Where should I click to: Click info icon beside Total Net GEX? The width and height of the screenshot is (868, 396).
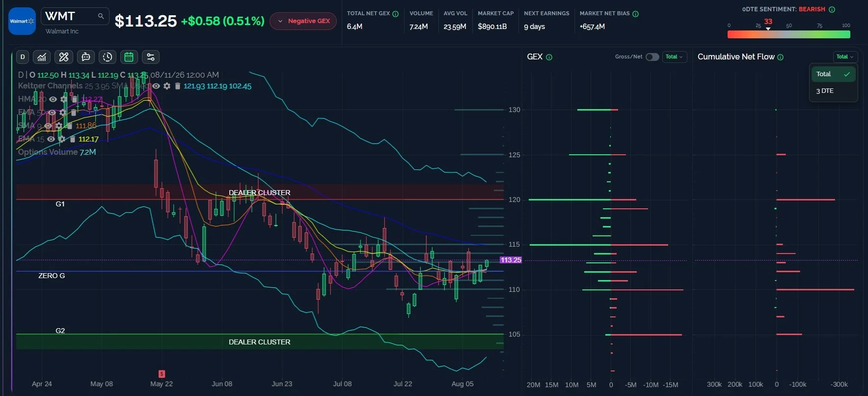coord(395,14)
